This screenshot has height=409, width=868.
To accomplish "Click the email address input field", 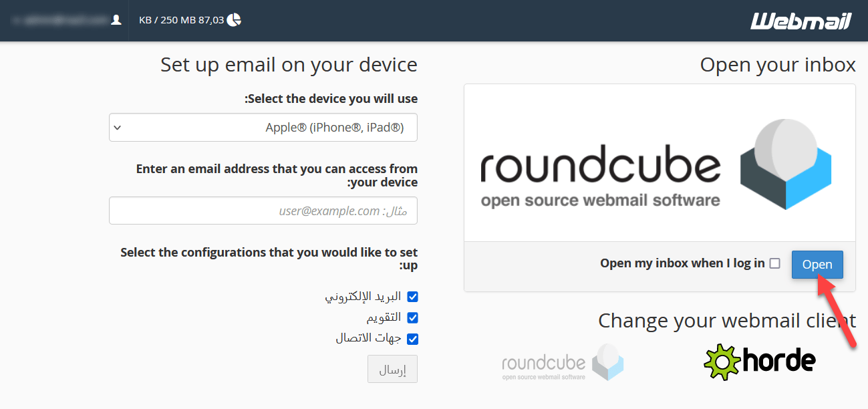I will 263,211.
